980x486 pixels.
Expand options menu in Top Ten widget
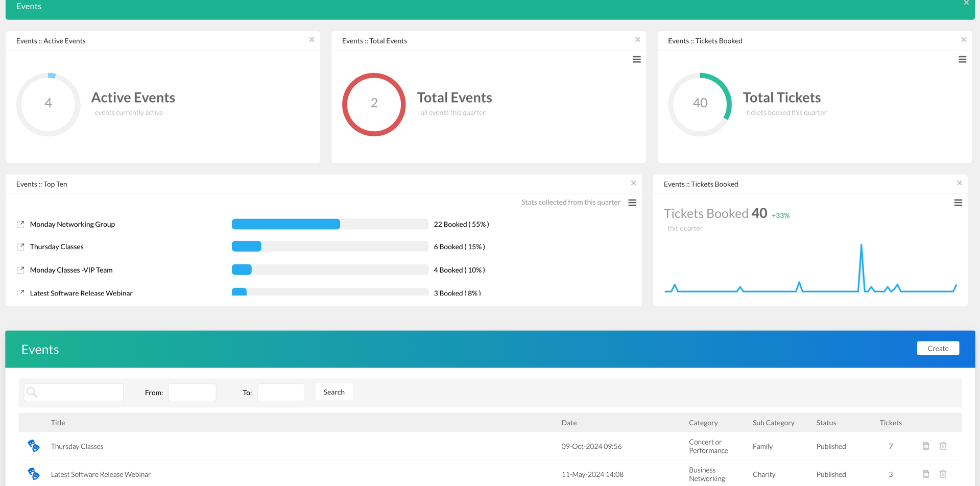(632, 203)
